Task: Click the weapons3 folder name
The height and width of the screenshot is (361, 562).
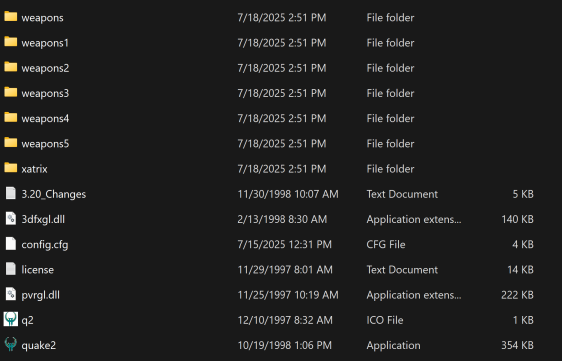Action: (45, 94)
